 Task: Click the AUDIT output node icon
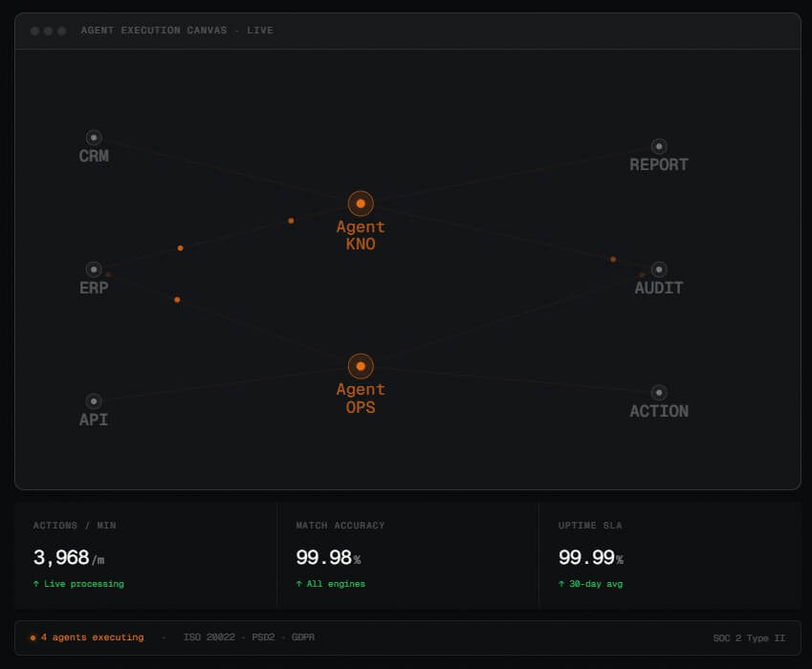coord(659,270)
